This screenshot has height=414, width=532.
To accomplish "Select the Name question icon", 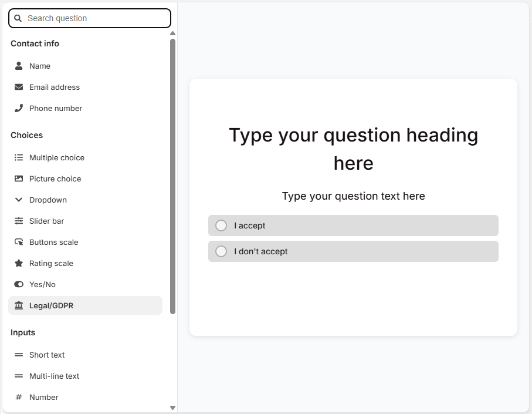I will tap(19, 66).
